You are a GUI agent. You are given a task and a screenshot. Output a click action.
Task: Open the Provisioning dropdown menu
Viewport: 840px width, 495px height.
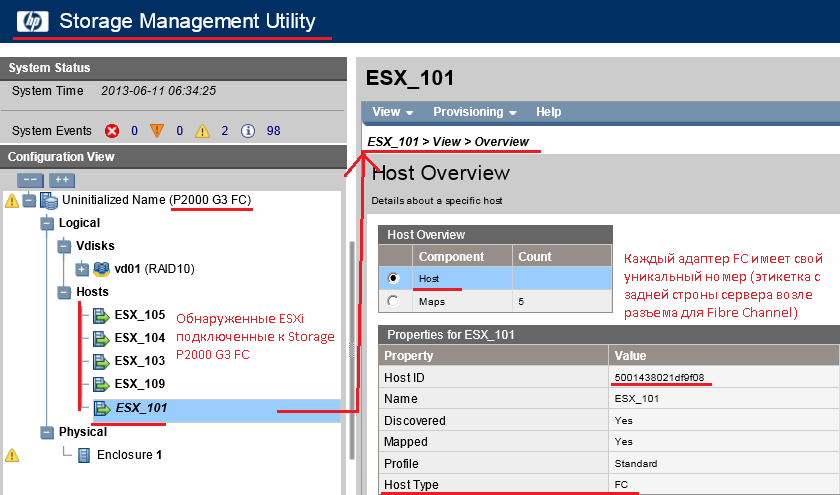coord(474,112)
